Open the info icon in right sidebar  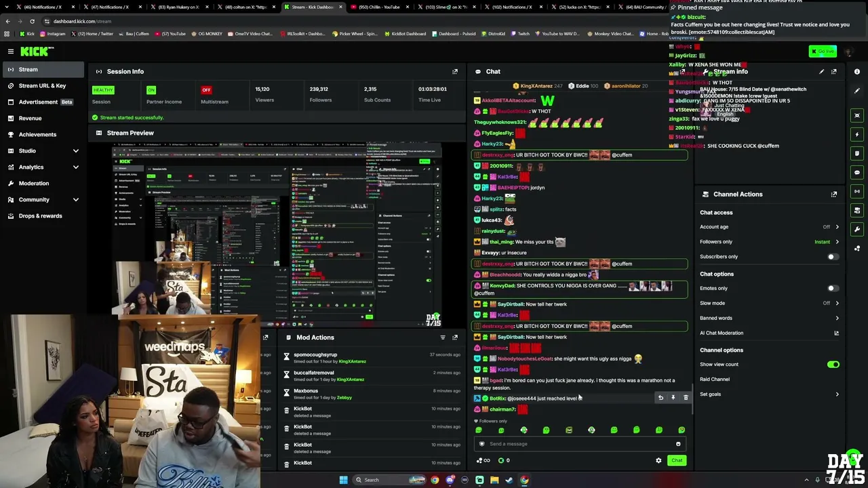point(857,71)
